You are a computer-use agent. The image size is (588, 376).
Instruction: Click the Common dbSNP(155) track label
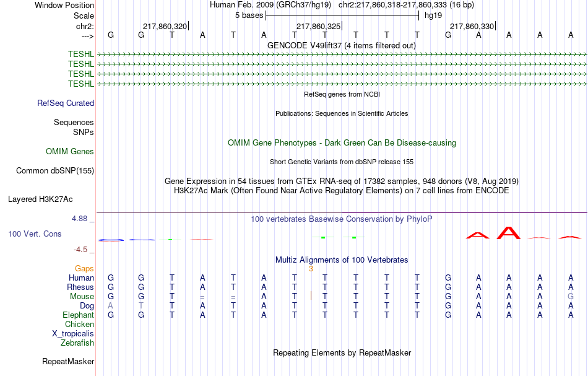click(55, 171)
